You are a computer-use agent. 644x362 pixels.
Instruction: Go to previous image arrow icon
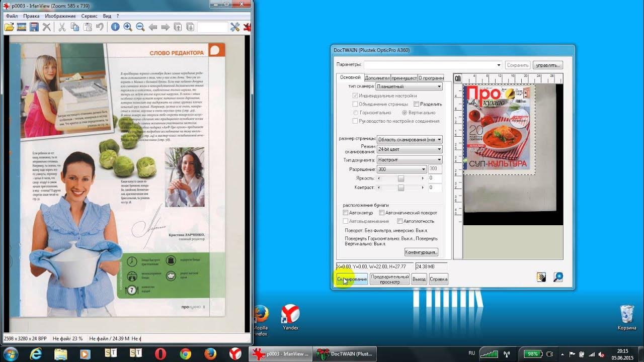tap(153, 27)
